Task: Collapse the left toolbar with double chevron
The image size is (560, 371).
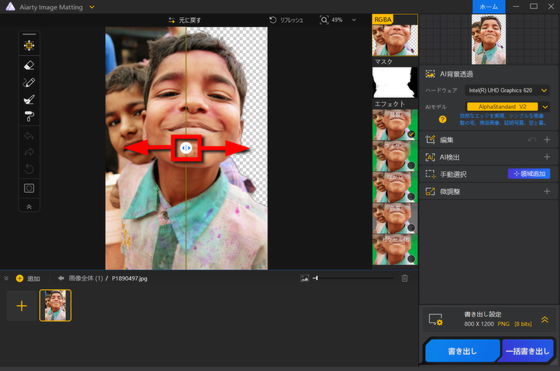Action: coord(29,207)
